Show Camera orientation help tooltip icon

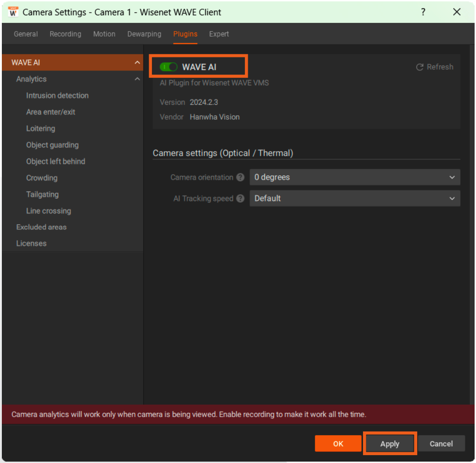click(240, 177)
